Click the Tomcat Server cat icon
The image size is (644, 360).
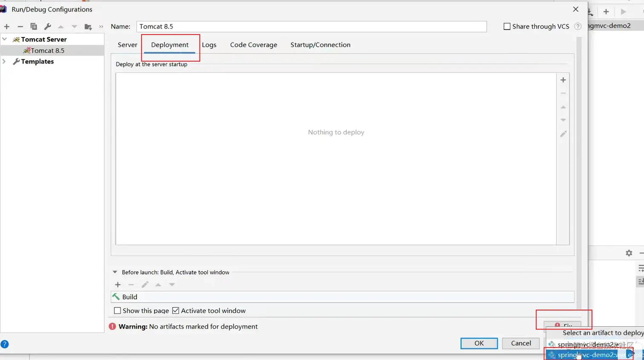(x=16, y=39)
